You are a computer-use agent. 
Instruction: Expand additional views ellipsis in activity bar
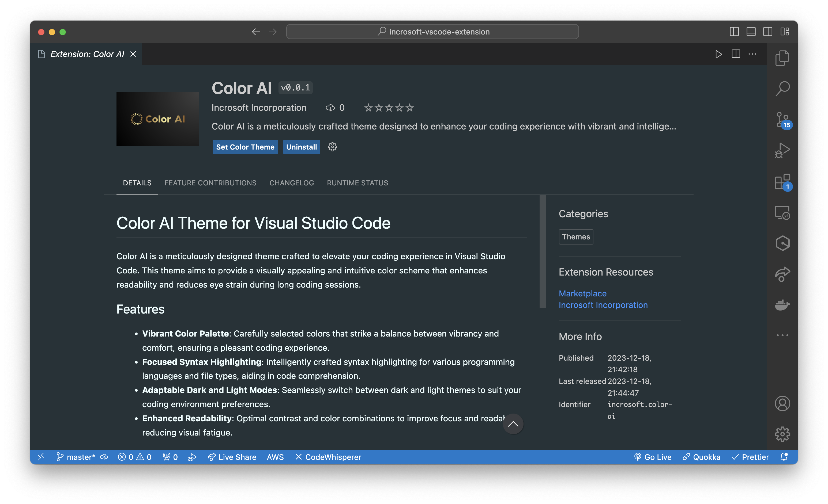(x=782, y=335)
